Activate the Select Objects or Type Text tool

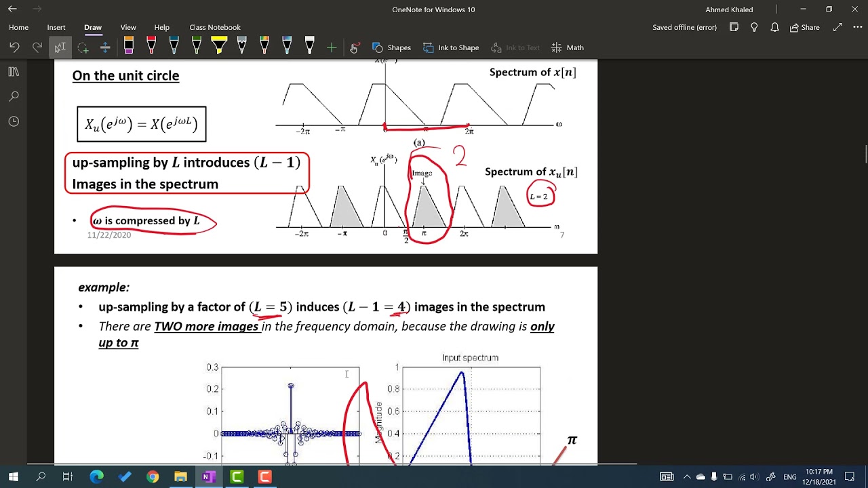[x=60, y=47]
